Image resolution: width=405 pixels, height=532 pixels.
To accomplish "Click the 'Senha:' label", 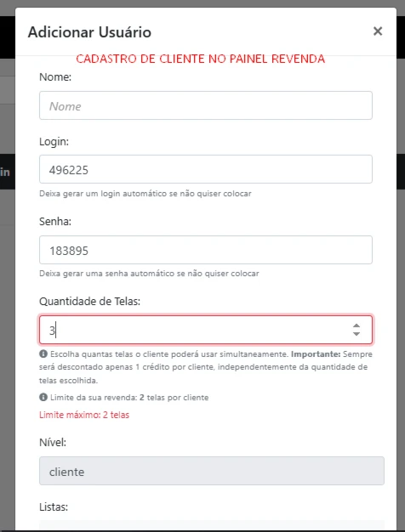I will (55, 222).
